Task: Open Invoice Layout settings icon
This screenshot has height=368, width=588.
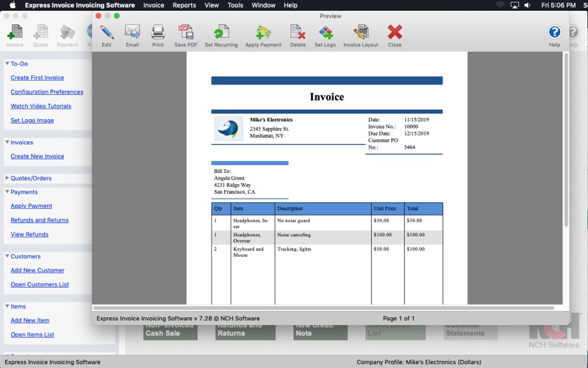Action: [361, 36]
